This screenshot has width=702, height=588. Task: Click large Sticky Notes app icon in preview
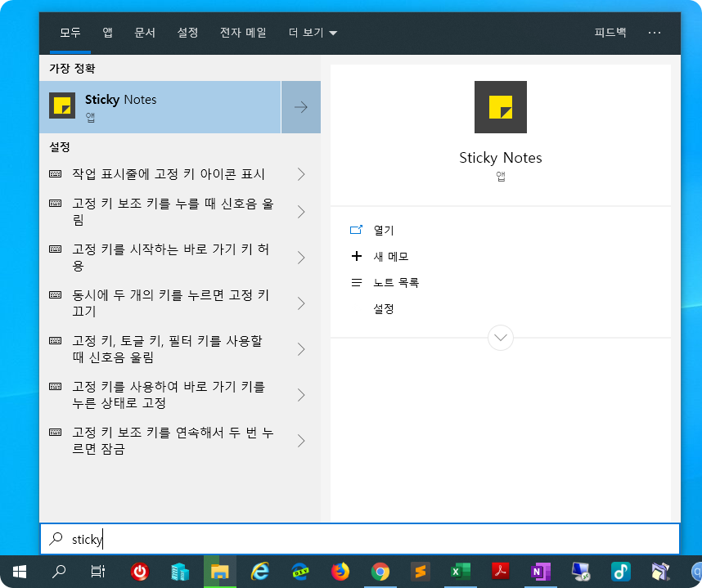tap(501, 107)
